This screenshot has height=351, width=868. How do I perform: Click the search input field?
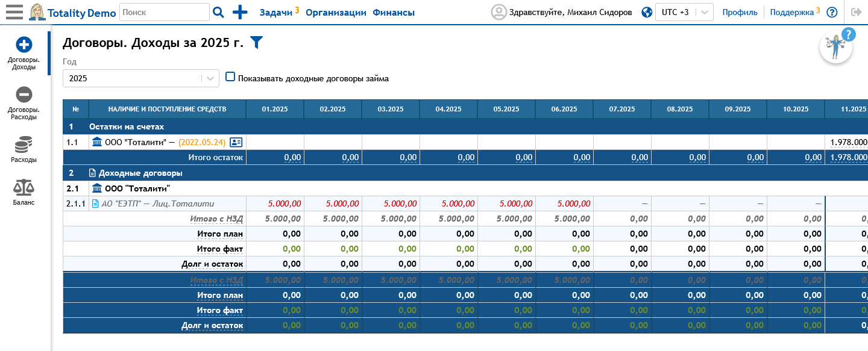164,12
